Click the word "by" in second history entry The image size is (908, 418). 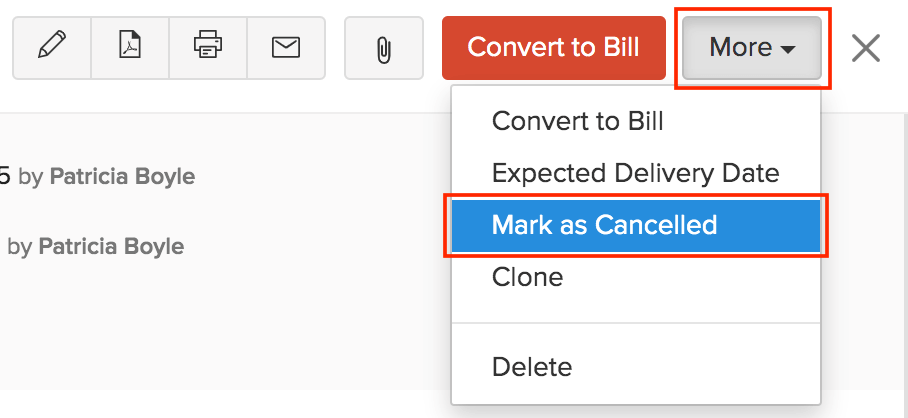19,246
